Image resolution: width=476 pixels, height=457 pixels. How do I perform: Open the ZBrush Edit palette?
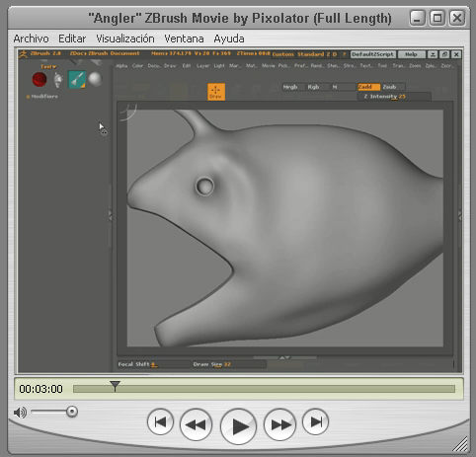pyautogui.click(x=187, y=66)
